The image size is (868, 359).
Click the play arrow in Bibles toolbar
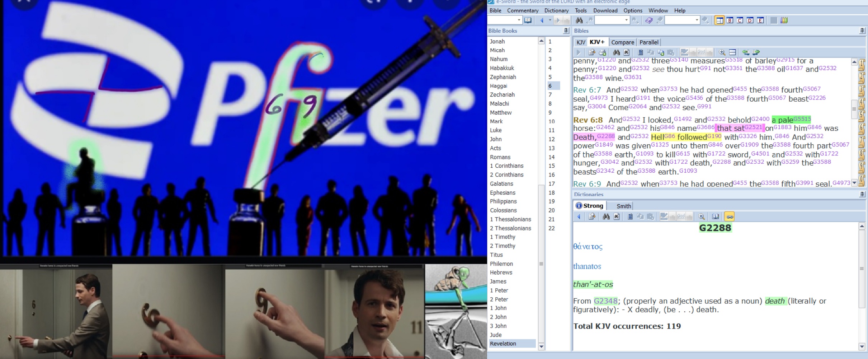[578, 52]
